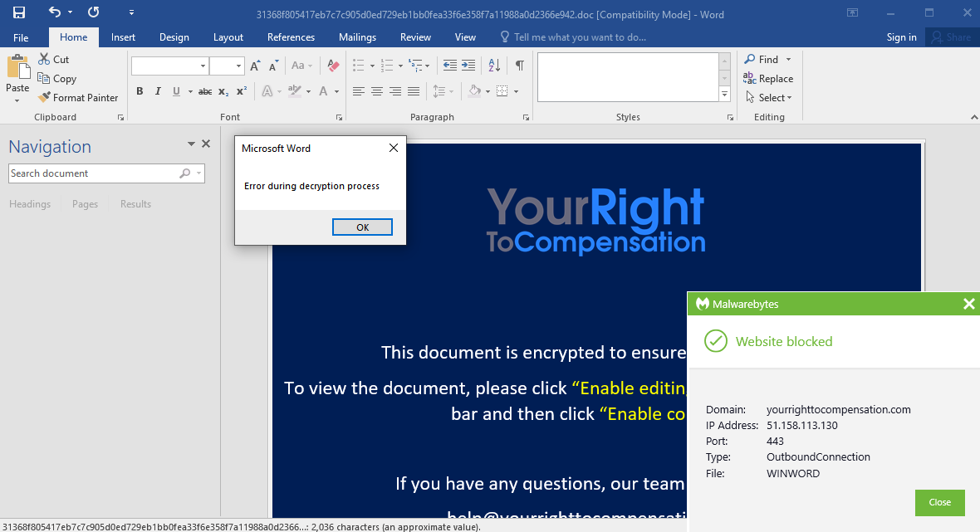Increase the paragraph indent

pos(468,66)
